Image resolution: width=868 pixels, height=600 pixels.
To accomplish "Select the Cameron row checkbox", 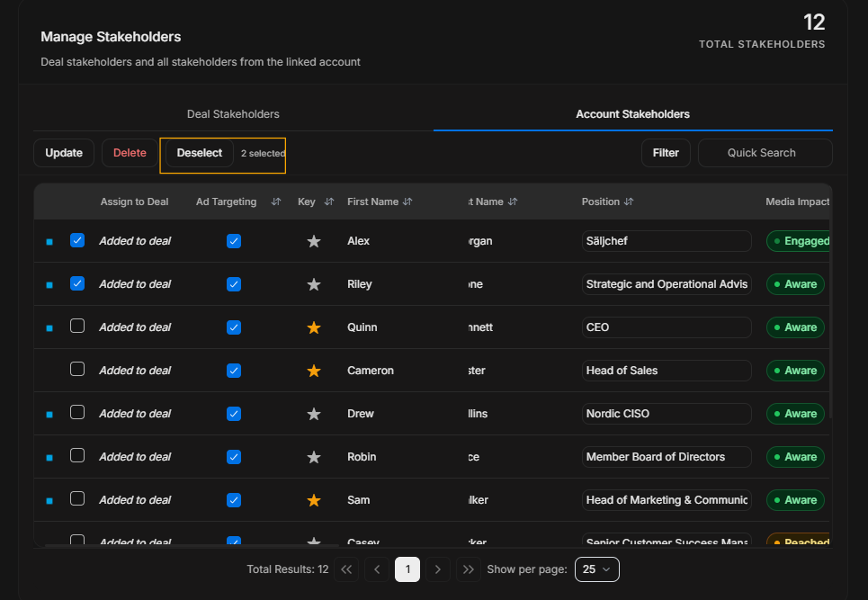I will click(77, 369).
